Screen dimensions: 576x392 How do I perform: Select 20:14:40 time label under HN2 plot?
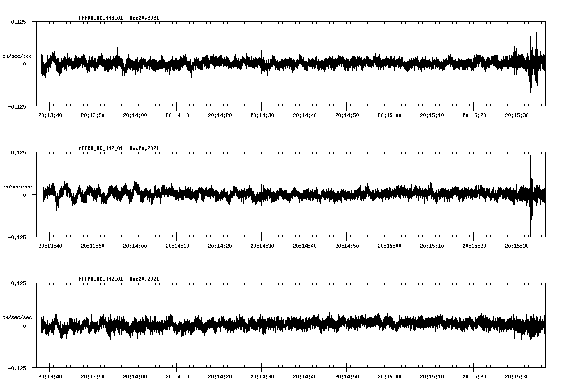[305, 246]
